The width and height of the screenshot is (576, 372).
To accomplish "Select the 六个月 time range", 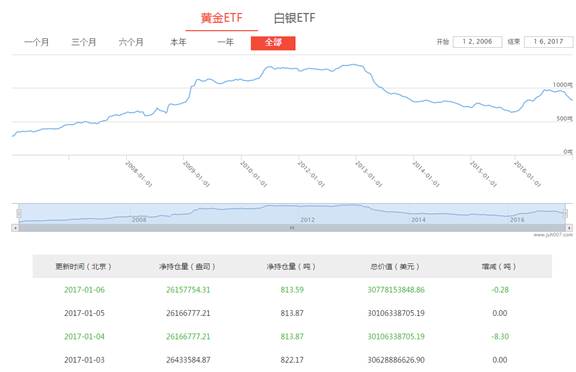I will click(131, 42).
